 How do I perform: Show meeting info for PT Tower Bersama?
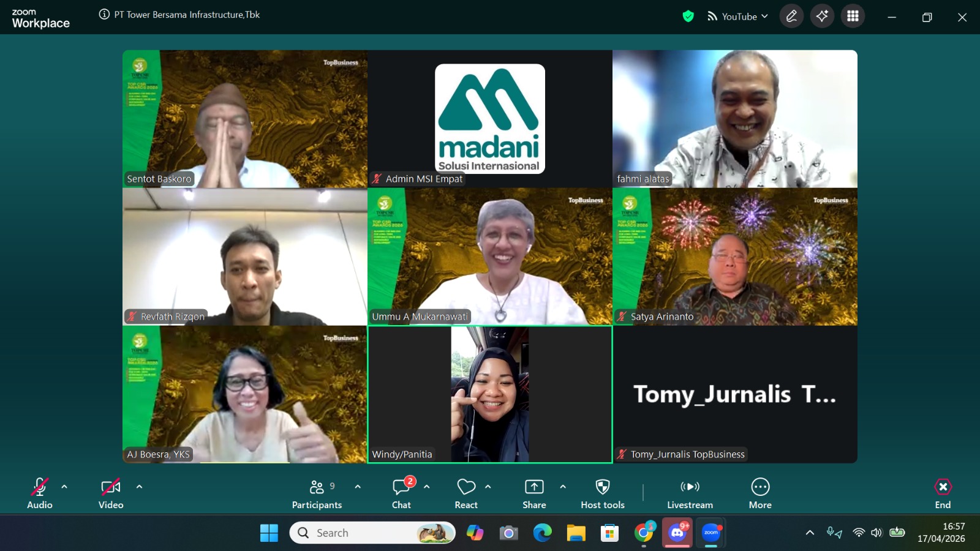click(x=105, y=14)
